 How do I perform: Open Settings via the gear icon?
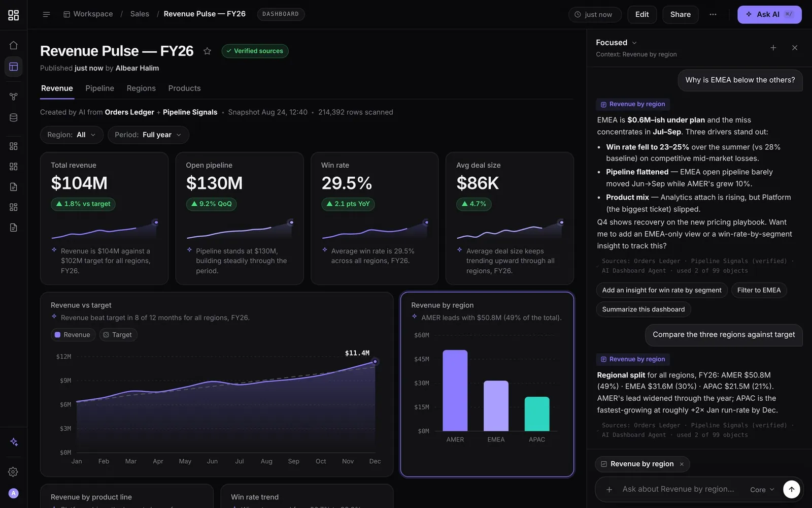(x=14, y=472)
